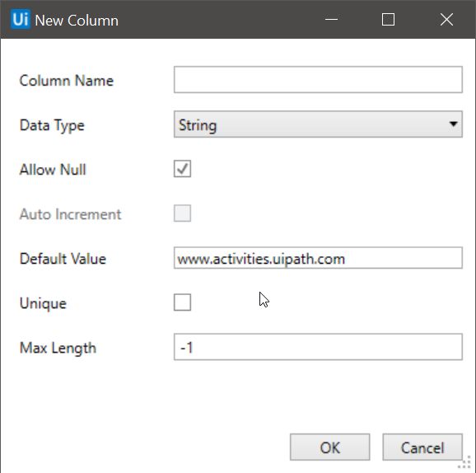The width and height of the screenshot is (476, 473).
Task: Enable the Unique checkbox
Action: click(x=183, y=302)
